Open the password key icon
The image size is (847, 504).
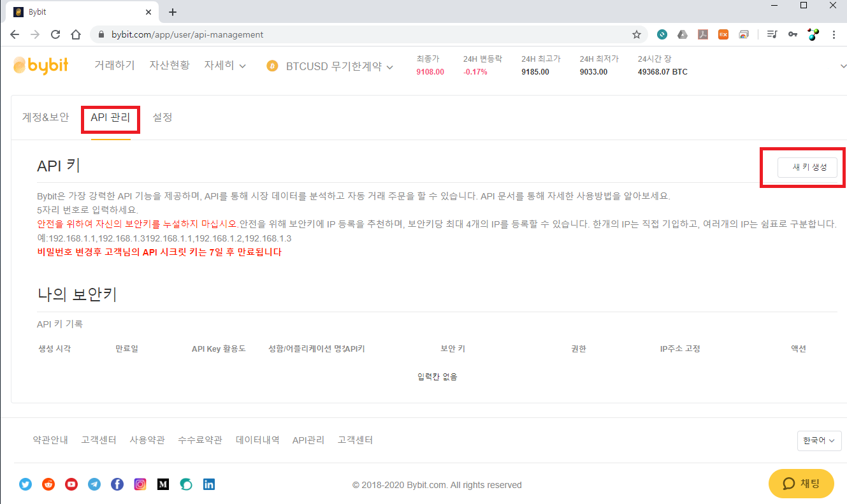click(792, 34)
